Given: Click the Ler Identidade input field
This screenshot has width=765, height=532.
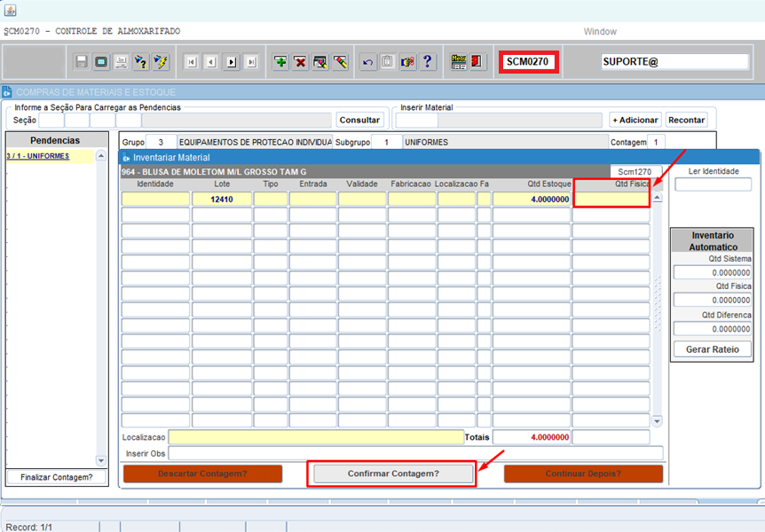Looking at the screenshot, I should [x=713, y=184].
